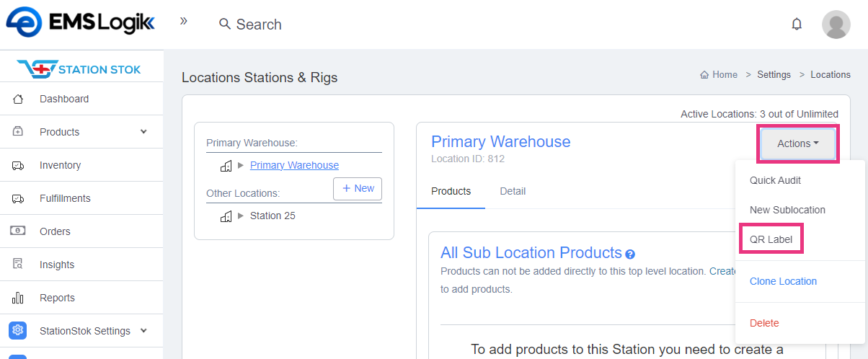
Task: Switch to the Detail tab
Action: pos(513,191)
